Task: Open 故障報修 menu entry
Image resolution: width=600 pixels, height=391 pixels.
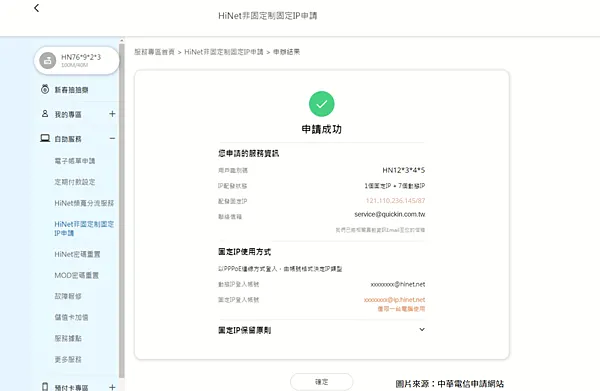Action: click(68, 296)
